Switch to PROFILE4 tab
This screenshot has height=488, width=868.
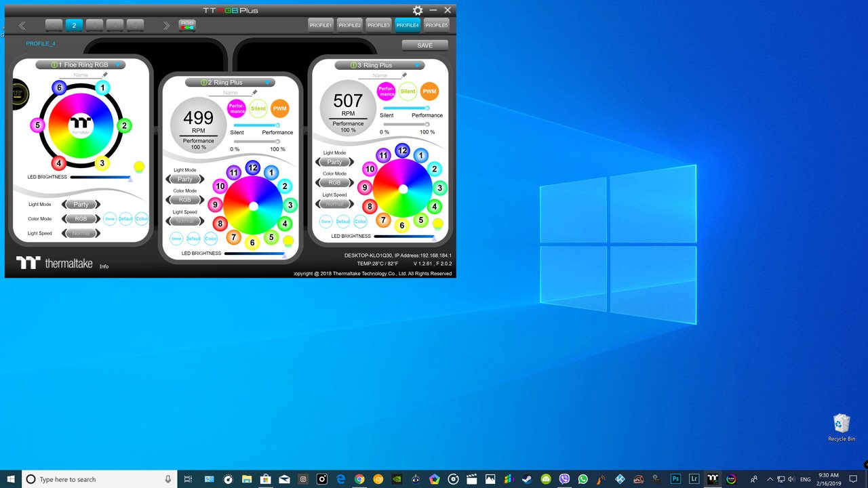(x=408, y=25)
